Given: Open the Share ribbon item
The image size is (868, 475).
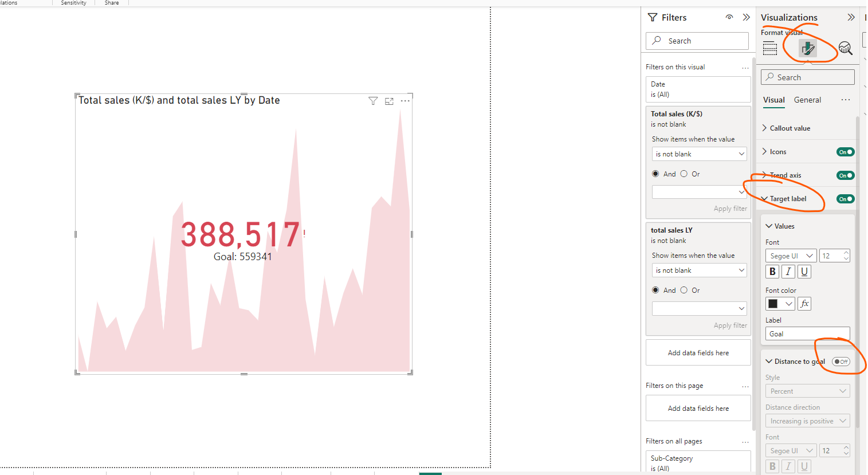Looking at the screenshot, I should click(112, 3).
